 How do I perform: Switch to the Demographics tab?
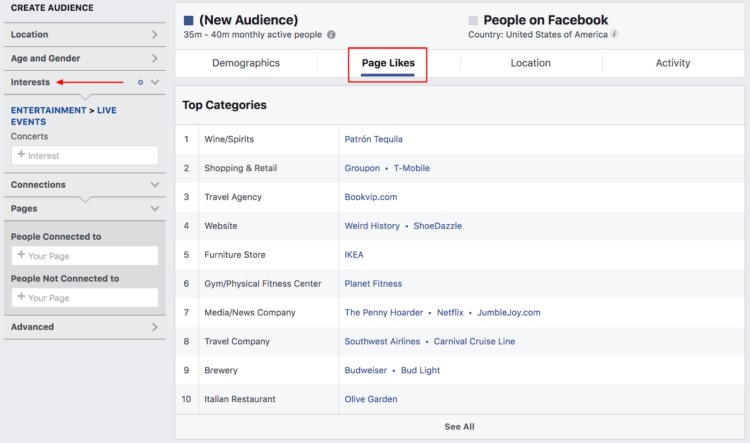[x=246, y=63]
